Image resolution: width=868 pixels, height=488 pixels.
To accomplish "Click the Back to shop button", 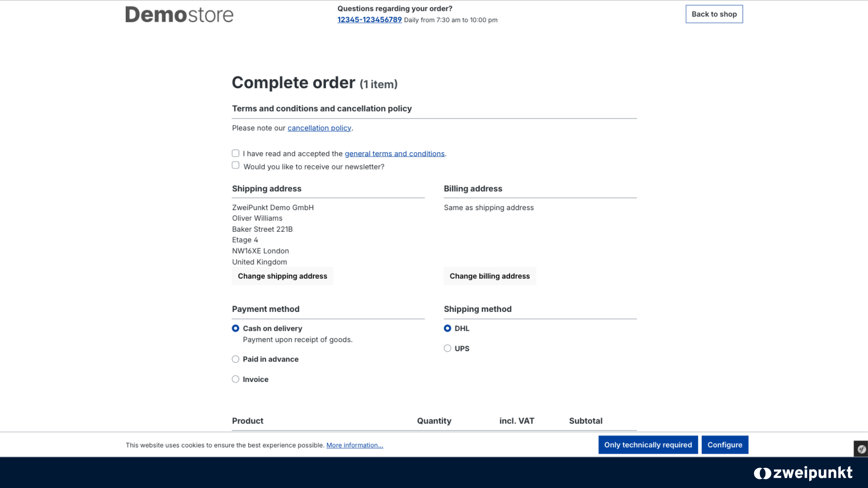I will 714,14.
